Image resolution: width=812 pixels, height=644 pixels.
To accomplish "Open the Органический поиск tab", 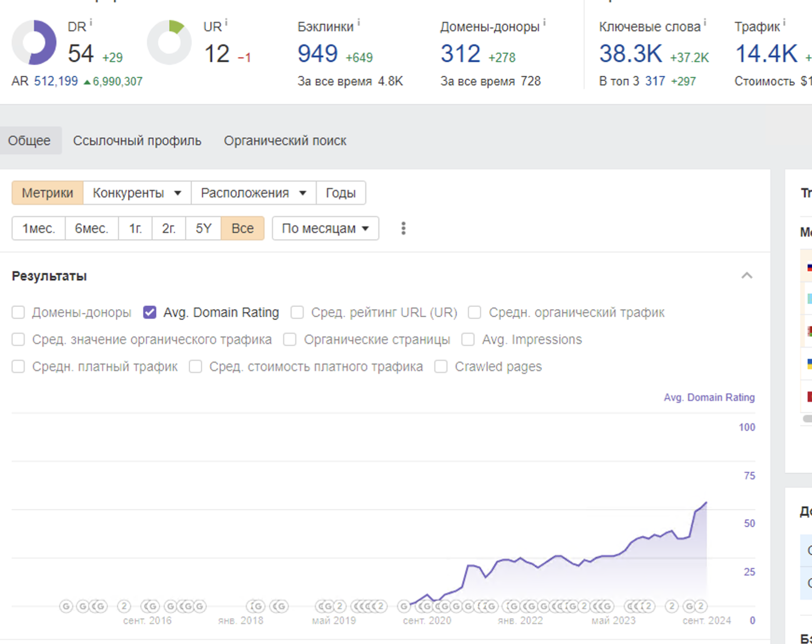I will [285, 141].
